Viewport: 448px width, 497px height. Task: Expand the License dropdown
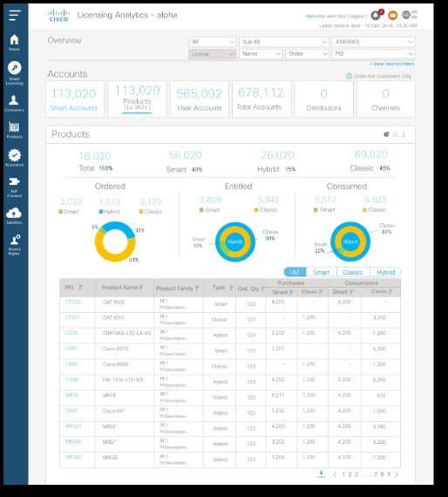tap(213, 54)
